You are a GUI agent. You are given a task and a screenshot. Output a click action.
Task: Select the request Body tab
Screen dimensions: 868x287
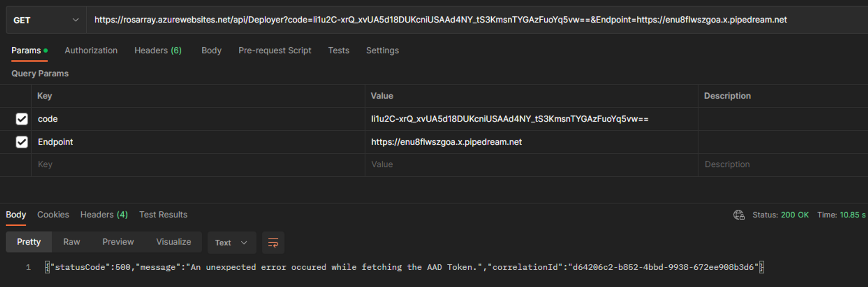[211, 50]
